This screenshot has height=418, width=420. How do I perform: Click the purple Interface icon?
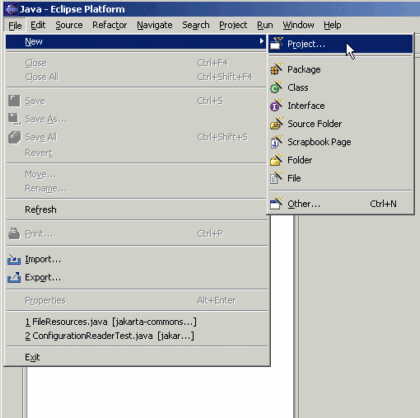point(276,105)
